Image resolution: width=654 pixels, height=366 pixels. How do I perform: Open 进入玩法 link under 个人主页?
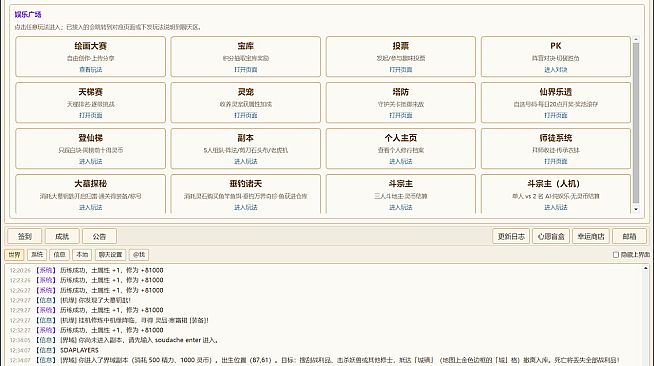tap(401, 161)
